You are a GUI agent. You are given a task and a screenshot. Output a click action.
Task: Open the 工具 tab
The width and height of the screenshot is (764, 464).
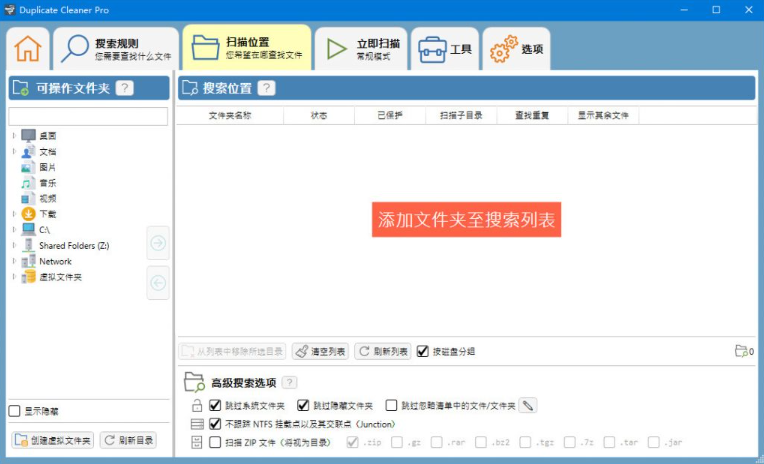[x=445, y=49]
